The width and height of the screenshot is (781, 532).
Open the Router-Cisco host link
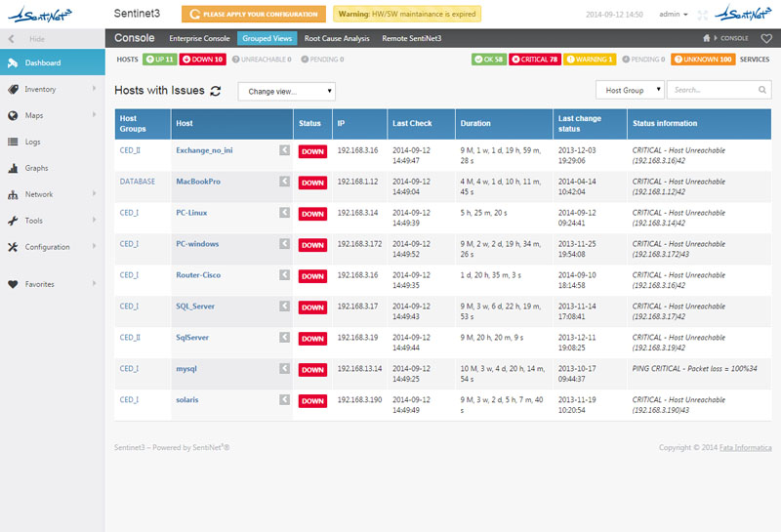click(198, 275)
